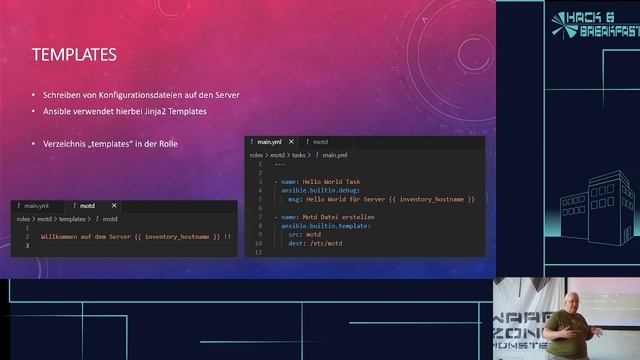The width and height of the screenshot is (640, 360).
Task: Click the line 'ansible.builtin.debug:'
Action: click(x=320, y=191)
